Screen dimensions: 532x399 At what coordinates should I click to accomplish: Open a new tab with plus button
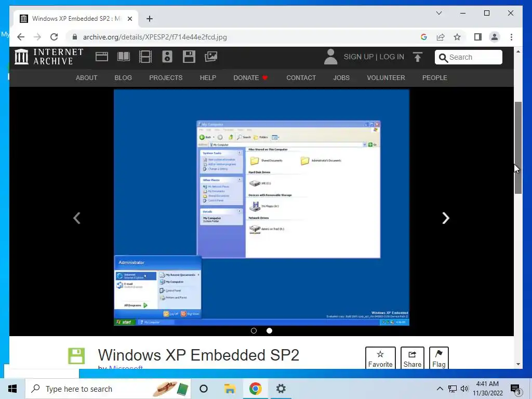pos(150,19)
